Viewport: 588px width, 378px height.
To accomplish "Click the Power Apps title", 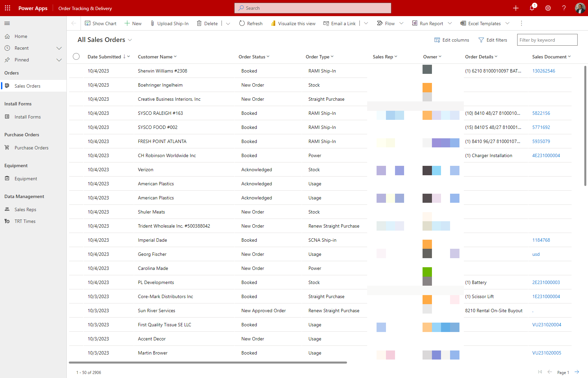I will [x=33, y=8].
